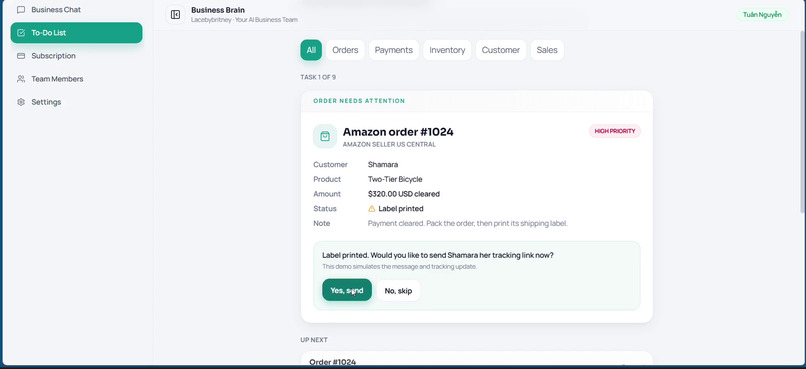
Task: Click the shopping bag order icon
Action: (x=325, y=136)
